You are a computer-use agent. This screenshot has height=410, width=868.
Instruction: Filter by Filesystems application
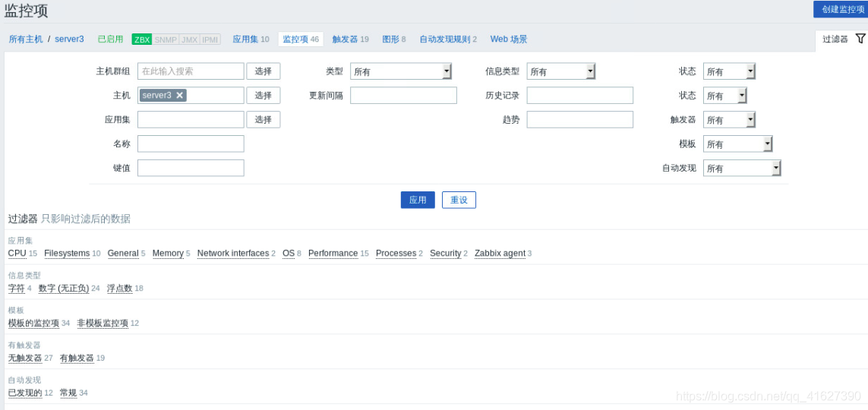[67, 254]
